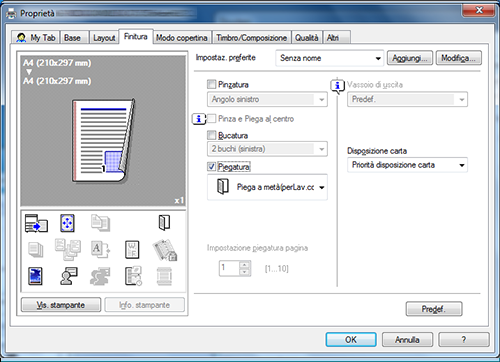The height and width of the screenshot is (362, 500).
Task: Click the Predef. reset button
Action: (434, 309)
